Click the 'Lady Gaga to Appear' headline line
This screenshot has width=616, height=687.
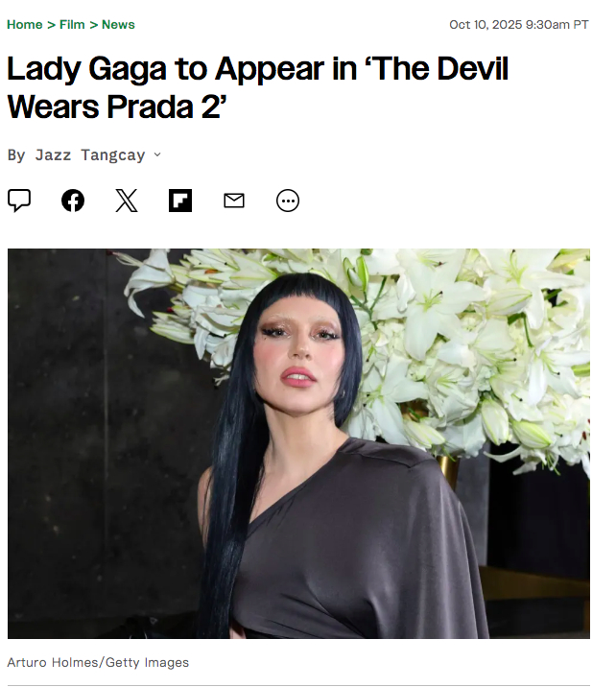[257, 69]
